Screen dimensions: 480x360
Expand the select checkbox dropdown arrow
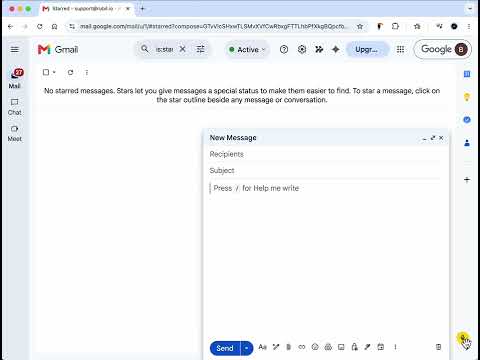pyautogui.click(x=54, y=72)
